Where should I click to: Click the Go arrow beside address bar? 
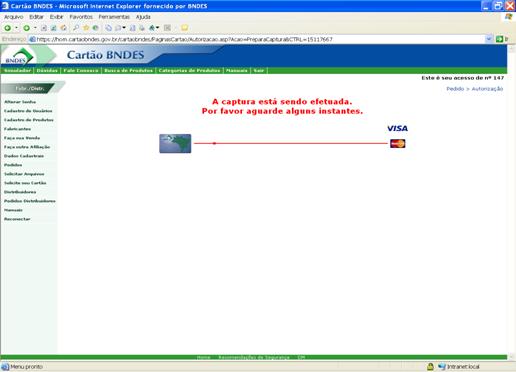tap(499, 39)
